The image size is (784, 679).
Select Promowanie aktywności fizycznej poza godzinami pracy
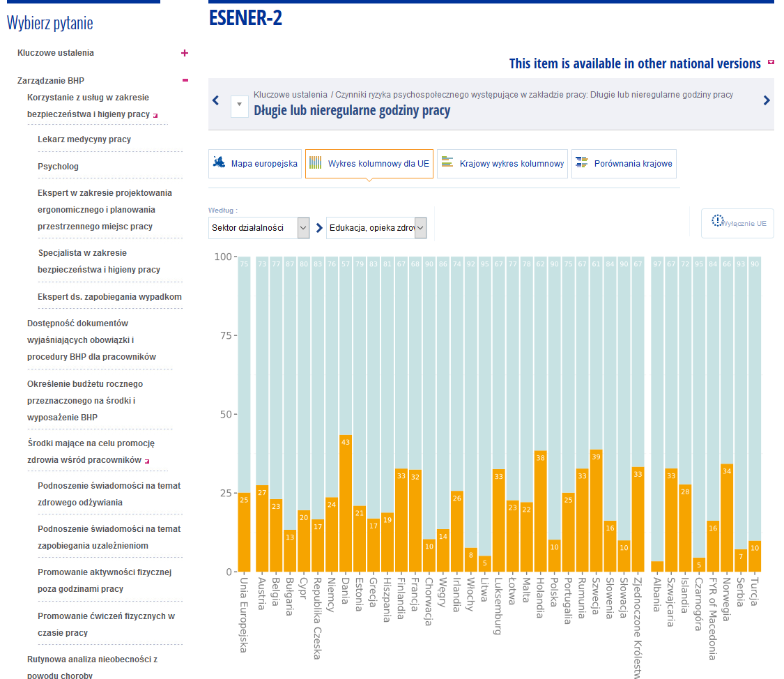tap(105, 581)
